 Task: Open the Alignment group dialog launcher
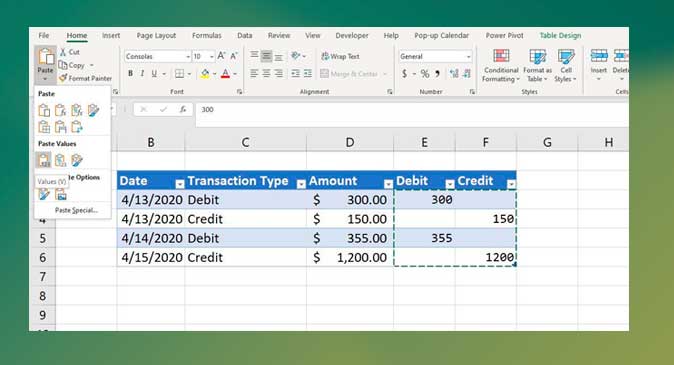tap(389, 92)
